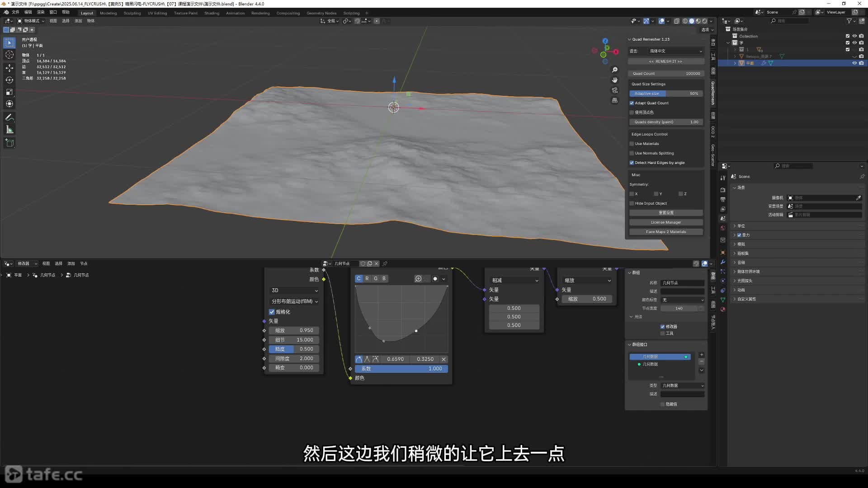Viewport: 868px width, 488px height.
Task: Select the Move tool in the left toolbar
Action: (9, 67)
